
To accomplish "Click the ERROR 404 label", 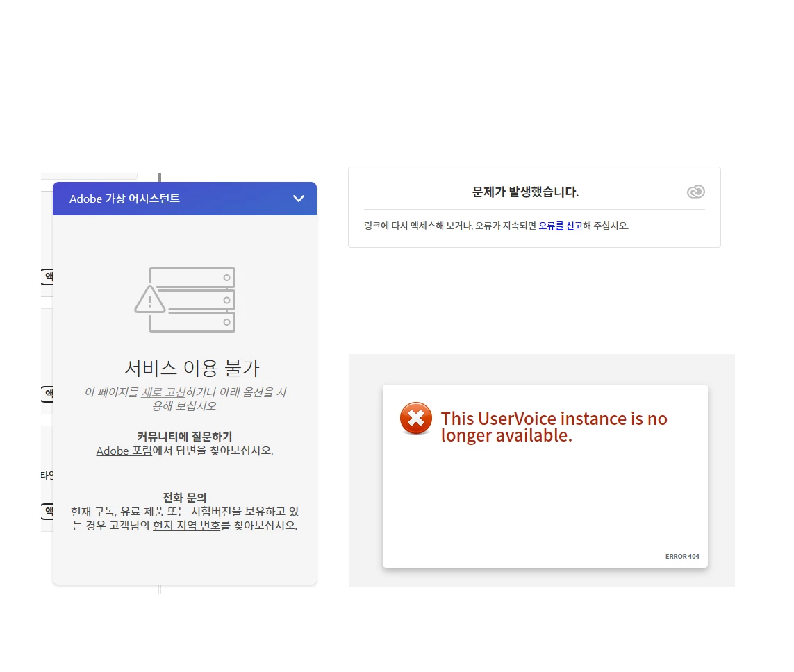I will tap(682, 556).
